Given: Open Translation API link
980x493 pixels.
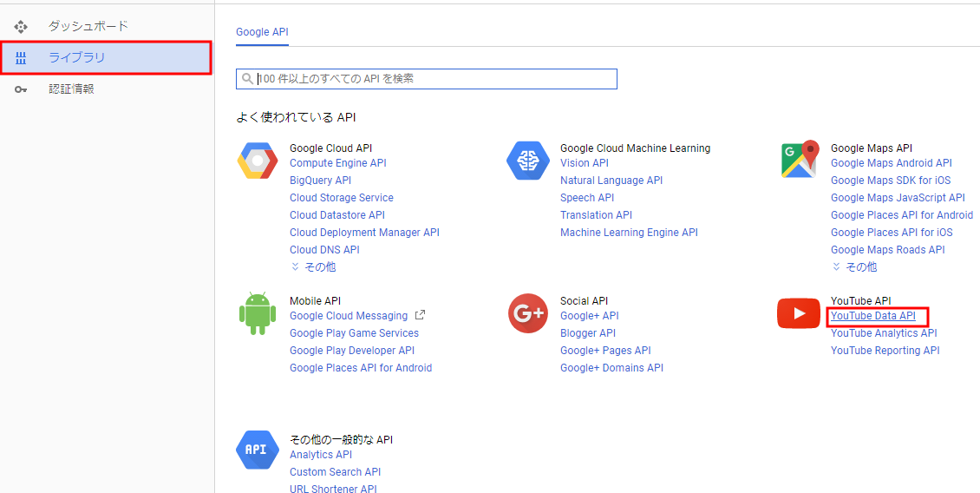Looking at the screenshot, I should [x=597, y=215].
